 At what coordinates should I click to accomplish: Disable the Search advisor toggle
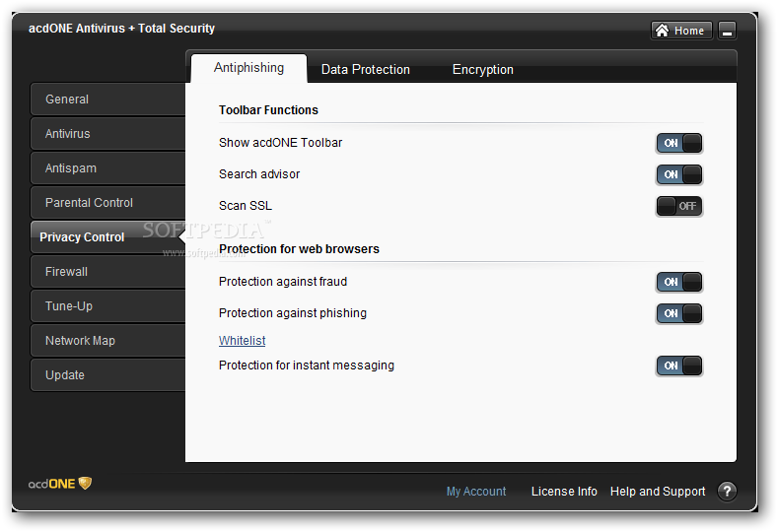(679, 174)
